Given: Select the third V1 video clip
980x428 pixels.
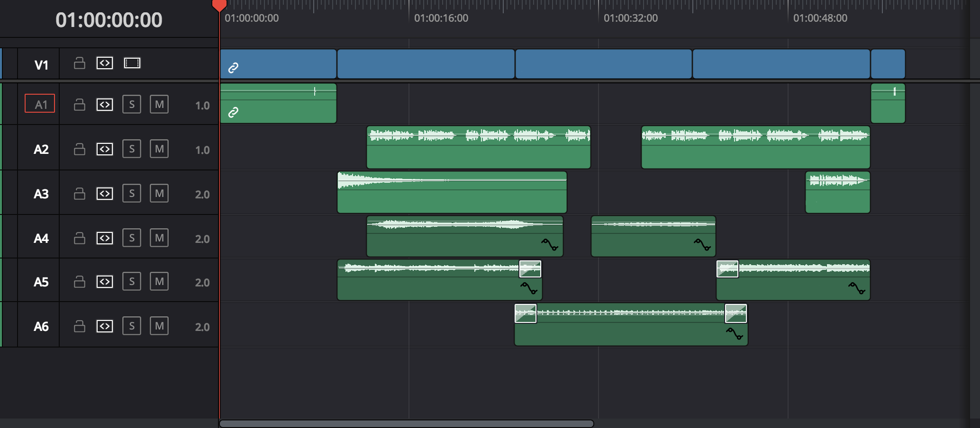Looking at the screenshot, I should click(x=604, y=63).
